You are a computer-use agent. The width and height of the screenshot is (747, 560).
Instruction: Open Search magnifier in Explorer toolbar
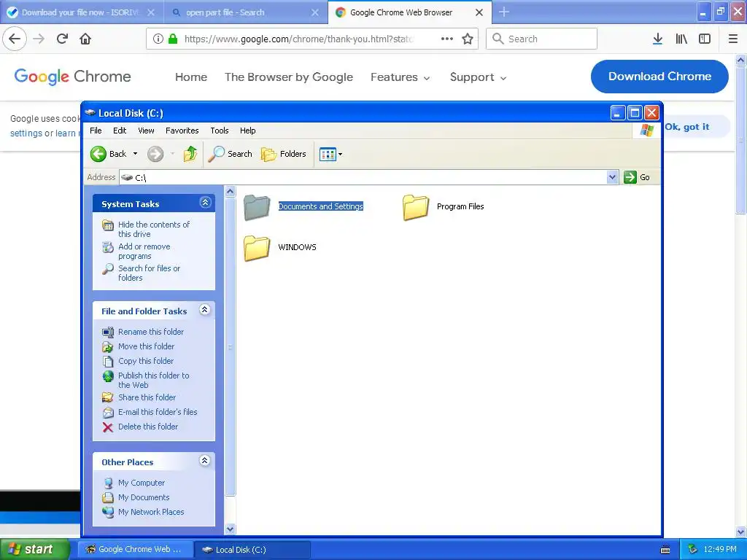(230, 154)
